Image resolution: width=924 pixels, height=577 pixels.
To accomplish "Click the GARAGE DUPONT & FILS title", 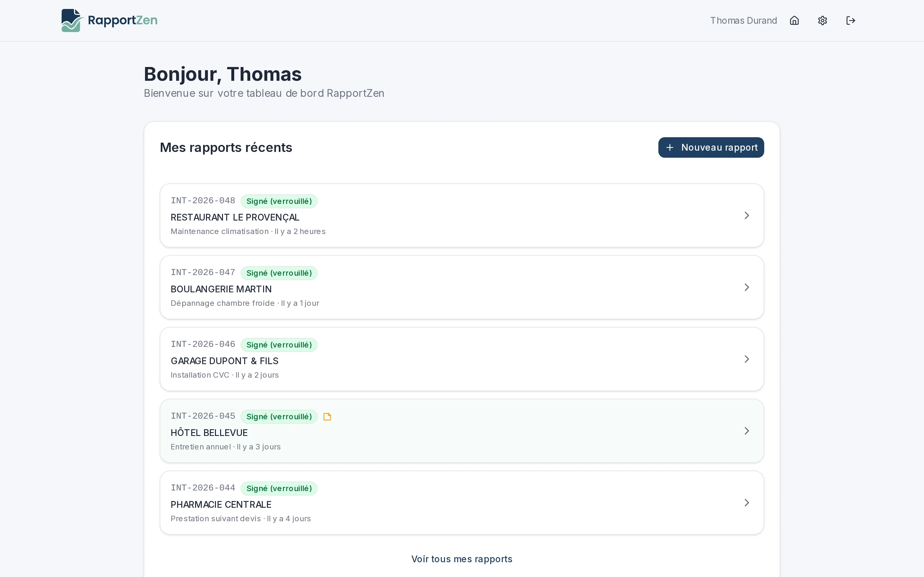I will 225,361.
